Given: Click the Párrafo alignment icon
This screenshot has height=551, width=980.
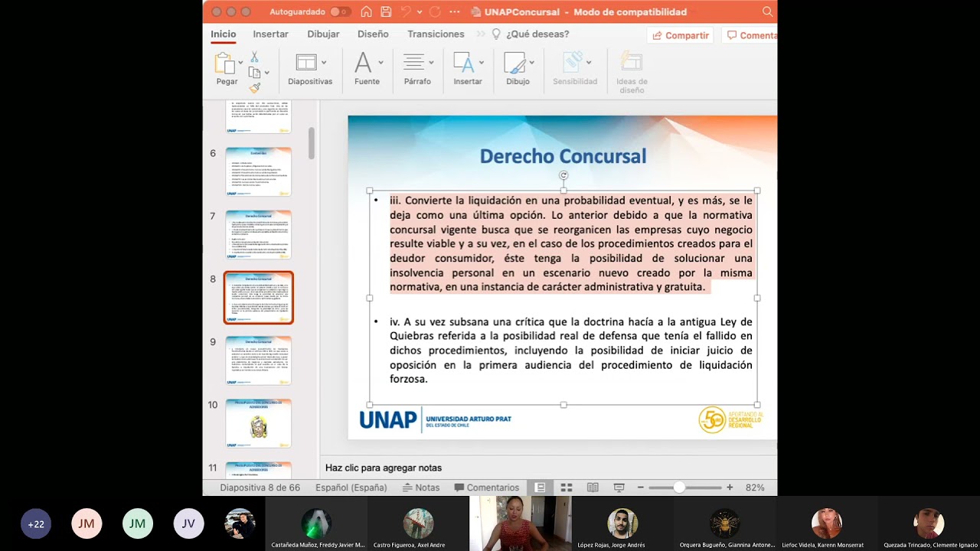Looking at the screenshot, I should [x=413, y=63].
